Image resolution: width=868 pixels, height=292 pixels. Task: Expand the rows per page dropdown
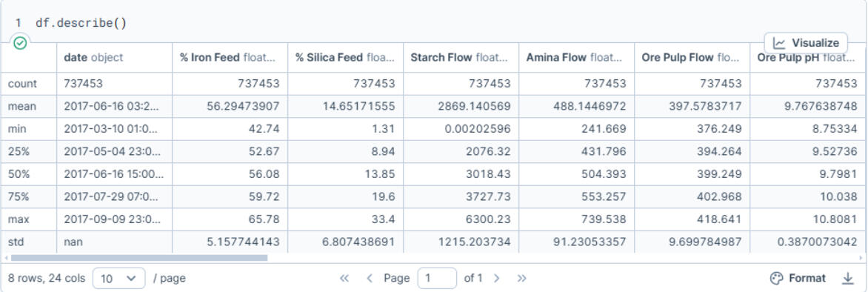pos(118,278)
